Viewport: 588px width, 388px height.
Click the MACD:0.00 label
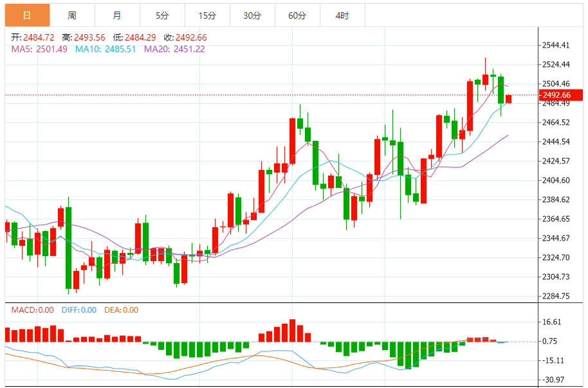coord(33,310)
